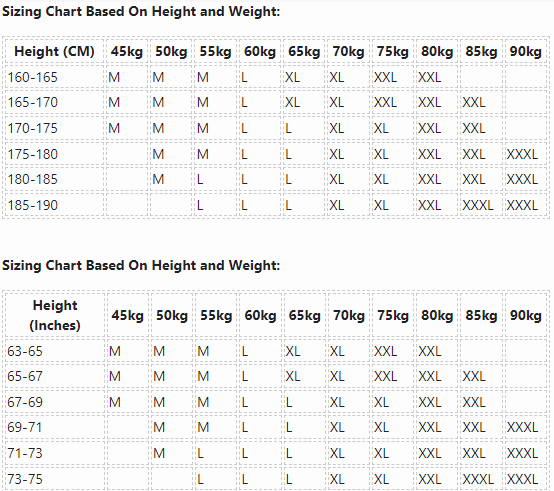This screenshot has width=554, height=491.
Task: Select the 170-175 height row label
Action: (33, 128)
